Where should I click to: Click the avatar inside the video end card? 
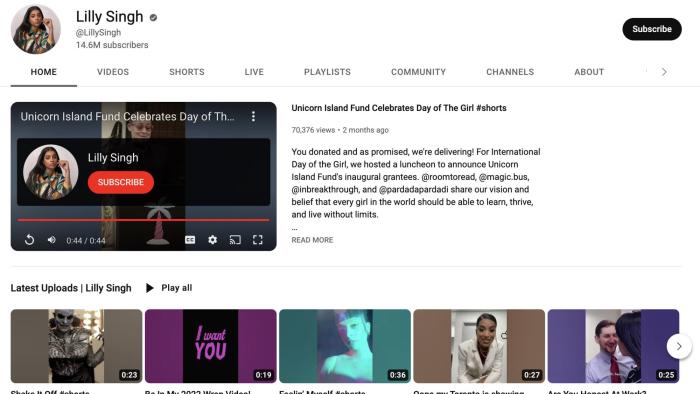tap(50, 172)
